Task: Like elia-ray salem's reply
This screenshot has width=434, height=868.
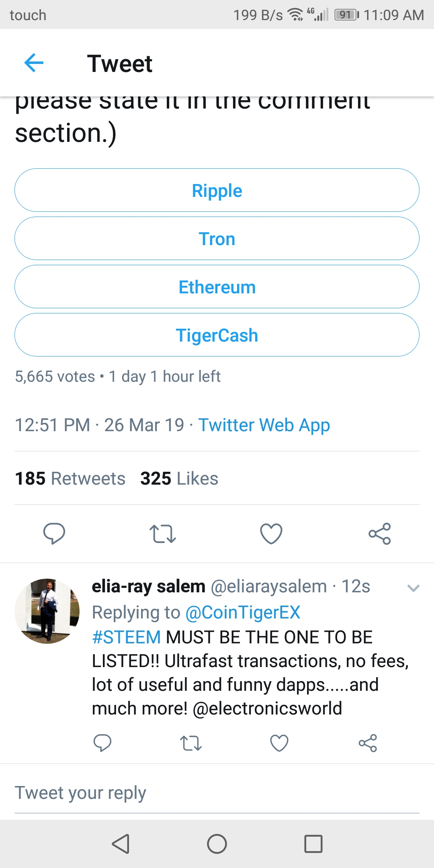Action: 279,743
